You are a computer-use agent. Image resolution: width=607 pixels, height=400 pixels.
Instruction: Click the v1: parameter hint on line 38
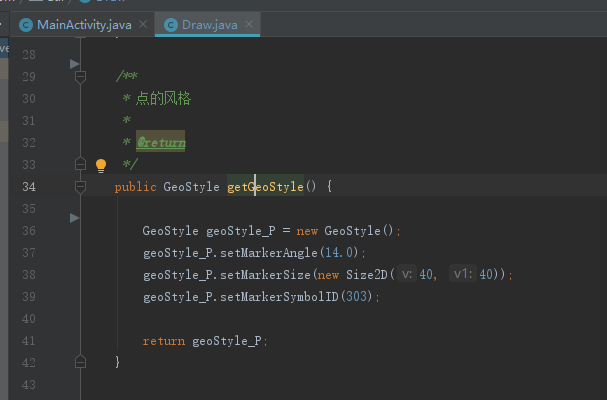point(463,274)
